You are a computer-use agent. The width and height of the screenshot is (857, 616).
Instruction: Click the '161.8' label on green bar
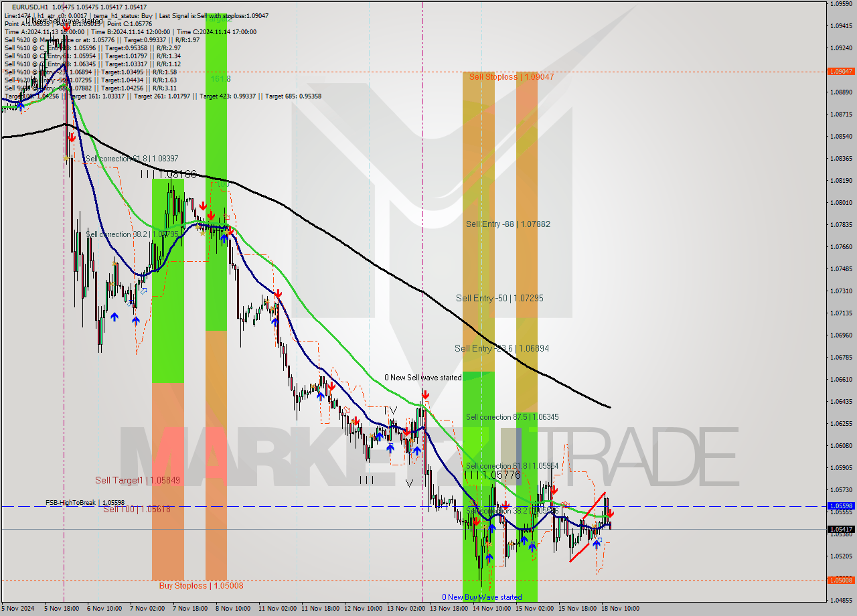[x=220, y=79]
